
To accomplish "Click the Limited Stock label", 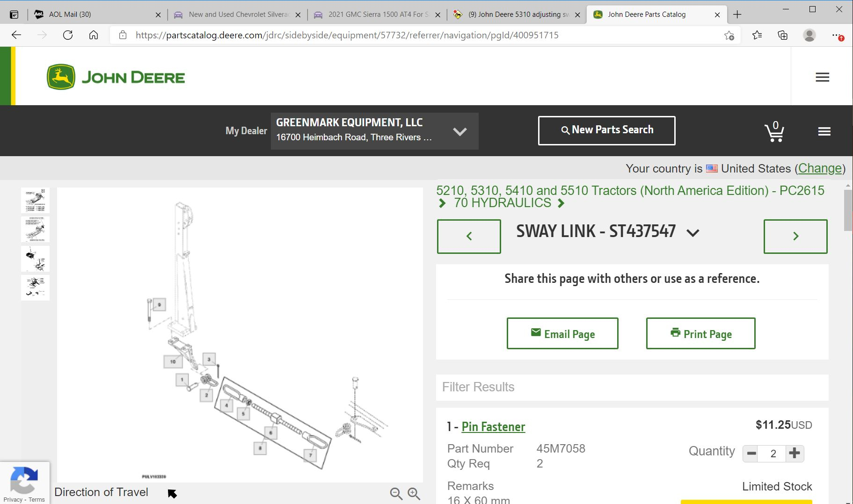I will click(777, 486).
